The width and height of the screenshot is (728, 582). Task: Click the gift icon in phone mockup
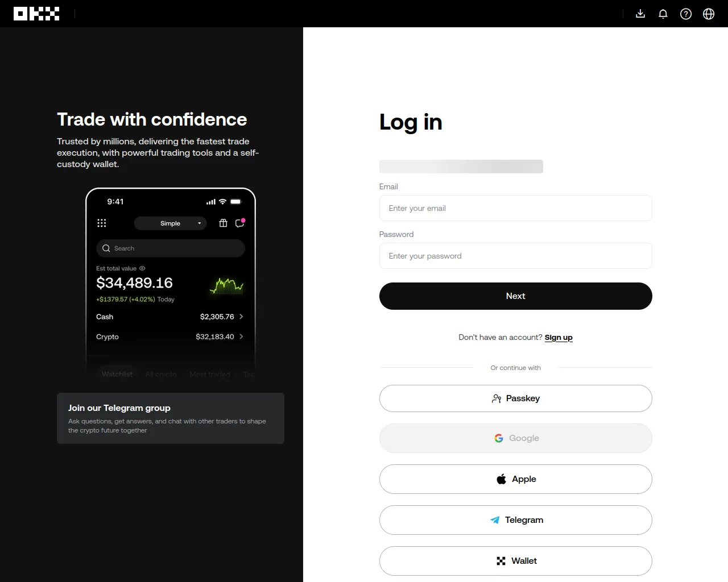coord(223,223)
